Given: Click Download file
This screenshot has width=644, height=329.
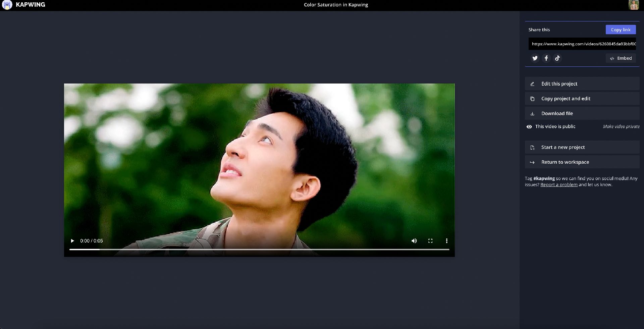Looking at the screenshot, I should pyautogui.click(x=582, y=113).
